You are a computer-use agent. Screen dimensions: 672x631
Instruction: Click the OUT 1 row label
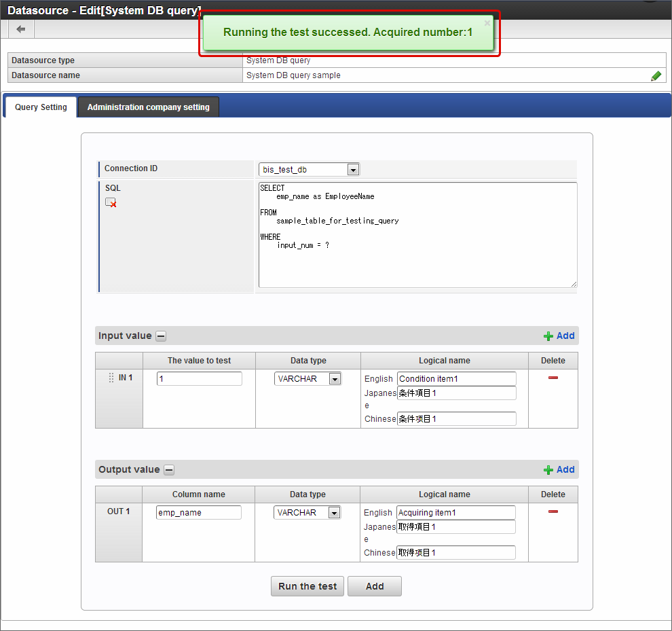[118, 511]
